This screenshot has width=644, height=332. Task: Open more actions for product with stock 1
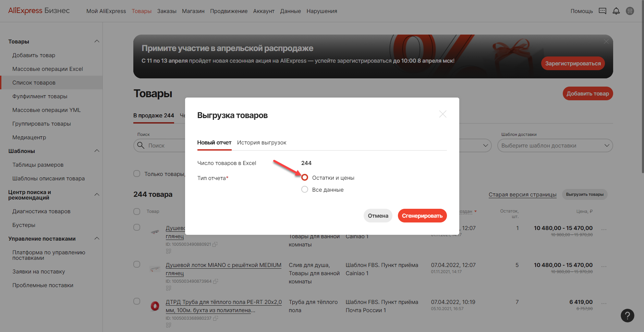point(604,229)
